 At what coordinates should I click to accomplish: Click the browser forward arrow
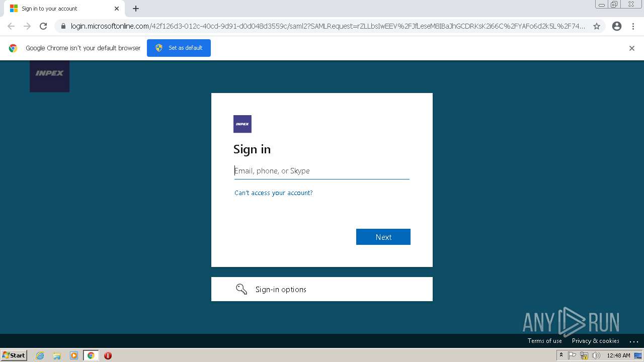coord(27,26)
